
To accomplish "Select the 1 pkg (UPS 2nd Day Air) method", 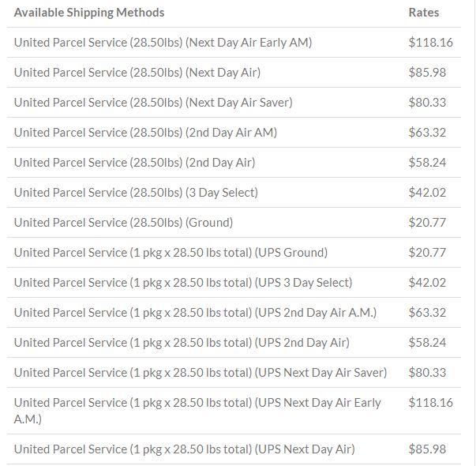I will point(182,343).
